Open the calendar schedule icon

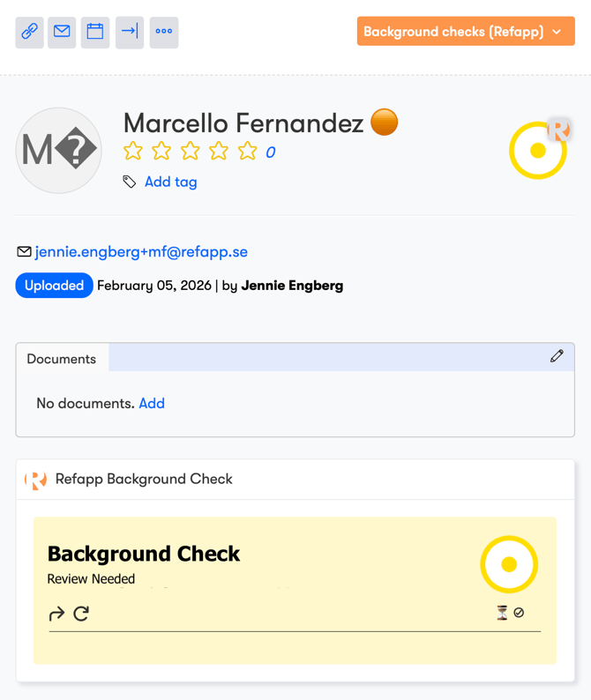[95, 32]
